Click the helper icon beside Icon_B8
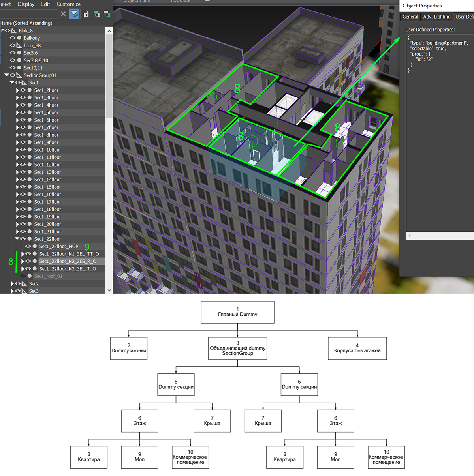The image size is (474, 476). (x=19, y=46)
